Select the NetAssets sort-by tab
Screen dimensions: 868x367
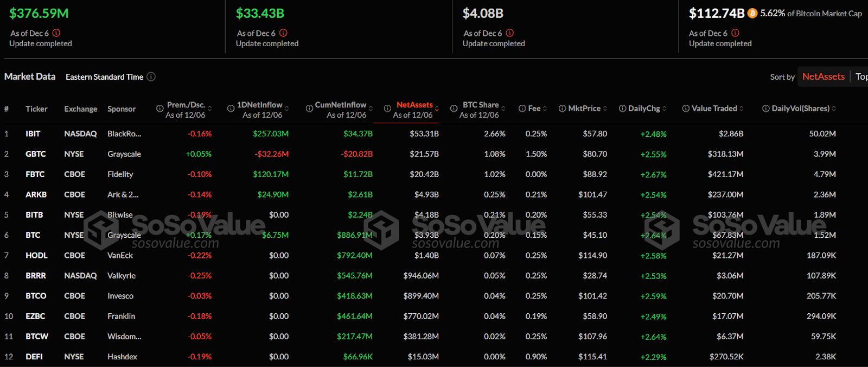coord(823,77)
